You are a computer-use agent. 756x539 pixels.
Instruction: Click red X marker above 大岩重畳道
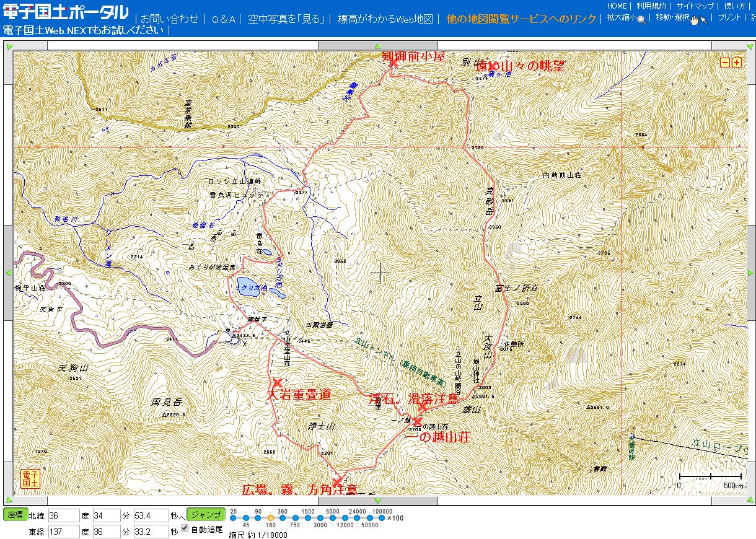click(277, 383)
